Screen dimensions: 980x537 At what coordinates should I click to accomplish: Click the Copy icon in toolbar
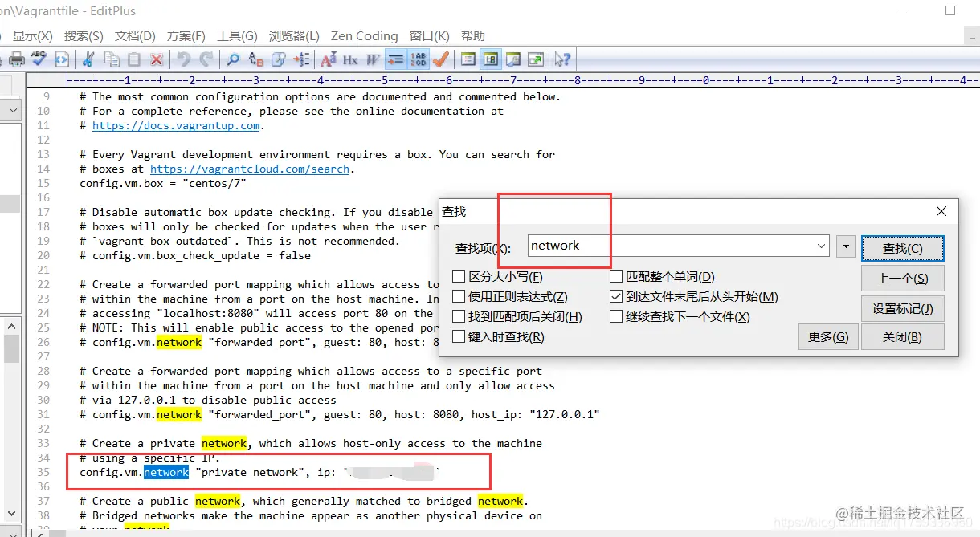coord(112,59)
